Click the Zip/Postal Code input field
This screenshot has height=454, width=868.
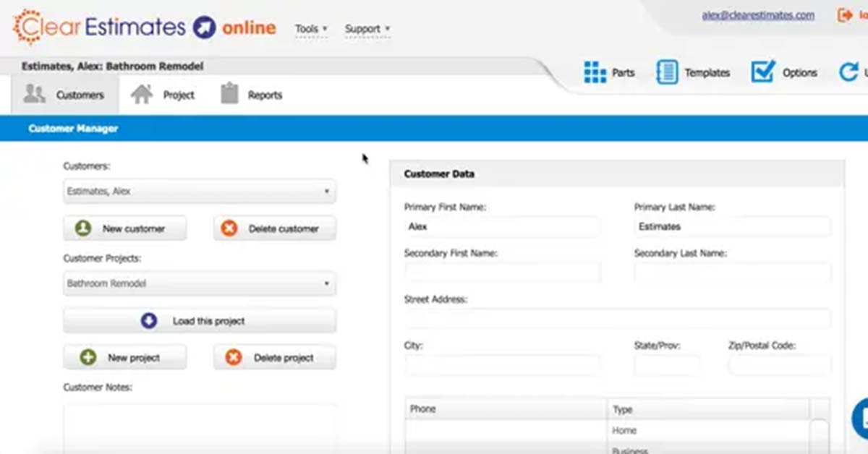pos(780,365)
